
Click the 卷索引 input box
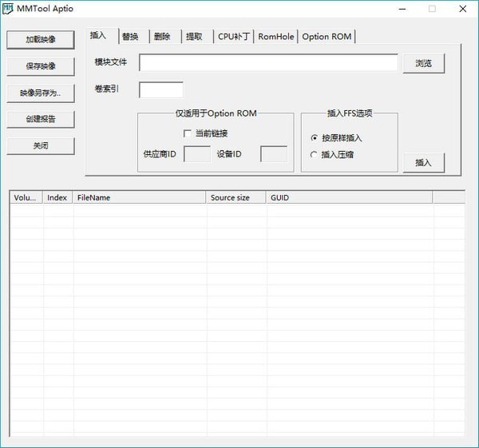pyautogui.click(x=161, y=89)
